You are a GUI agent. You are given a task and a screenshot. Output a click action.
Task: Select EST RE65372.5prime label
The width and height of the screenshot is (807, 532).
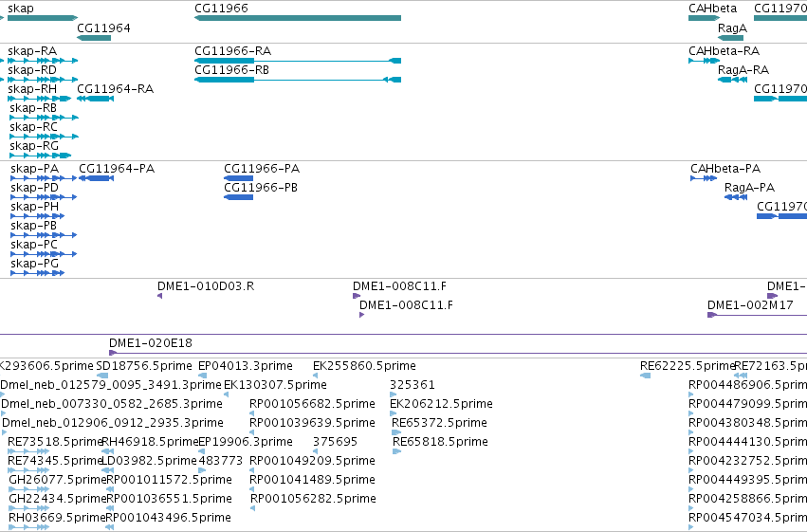click(439, 424)
